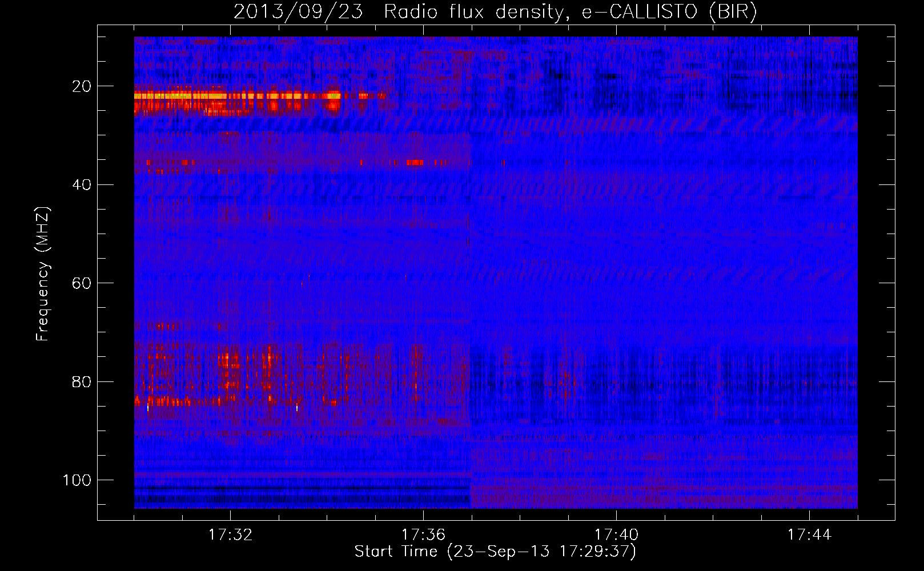Click the '100' frequency tick label
This screenshot has height=571, width=924.
coord(78,480)
